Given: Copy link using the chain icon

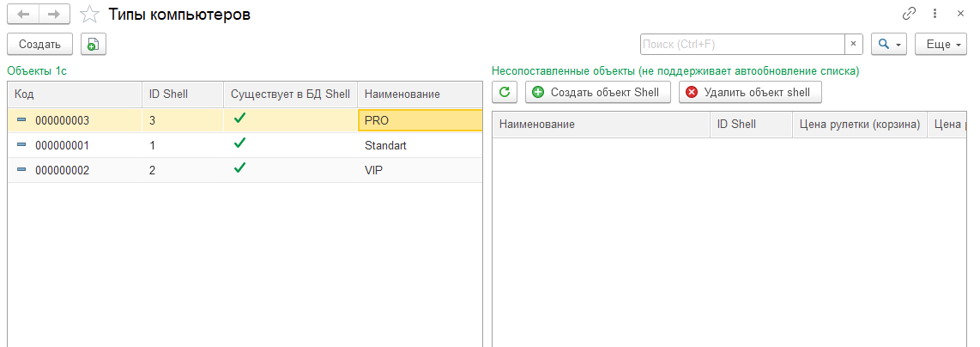Looking at the screenshot, I should [x=909, y=14].
